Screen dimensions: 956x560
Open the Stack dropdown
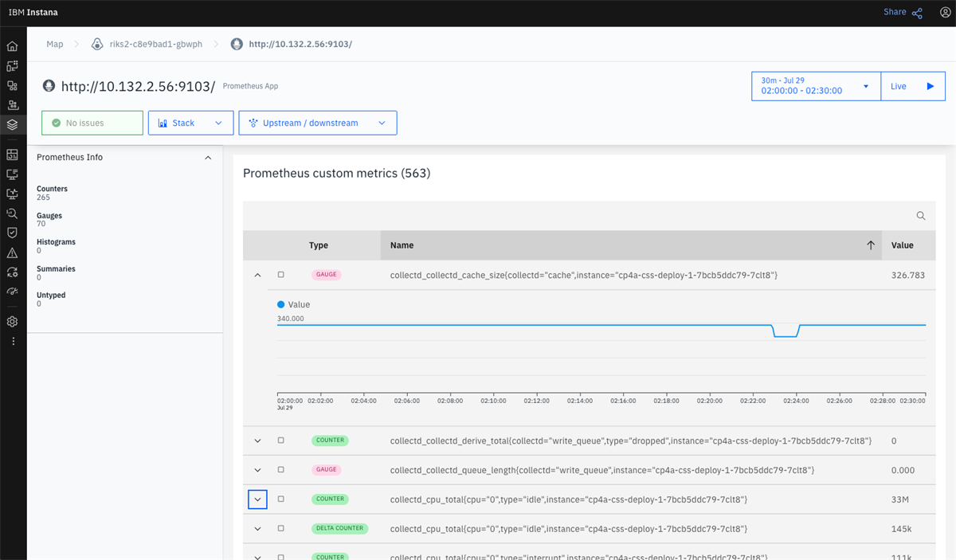tap(190, 123)
